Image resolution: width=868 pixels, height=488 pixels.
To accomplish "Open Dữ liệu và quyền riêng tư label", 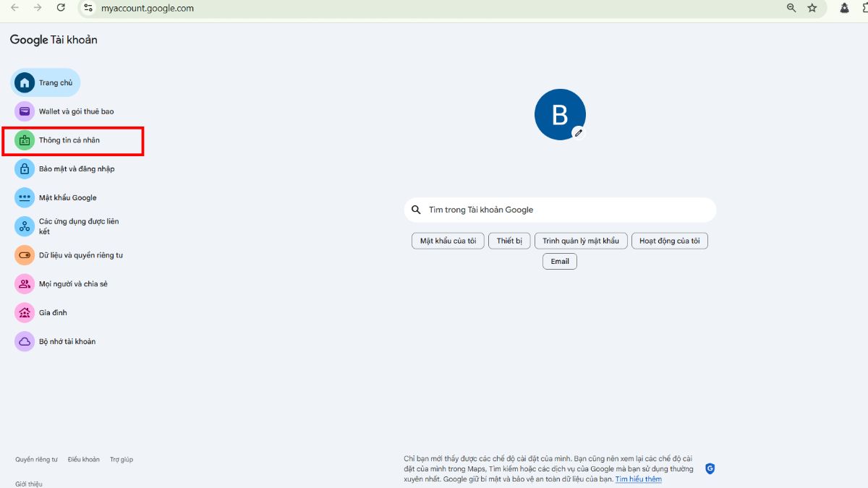I will (x=81, y=255).
